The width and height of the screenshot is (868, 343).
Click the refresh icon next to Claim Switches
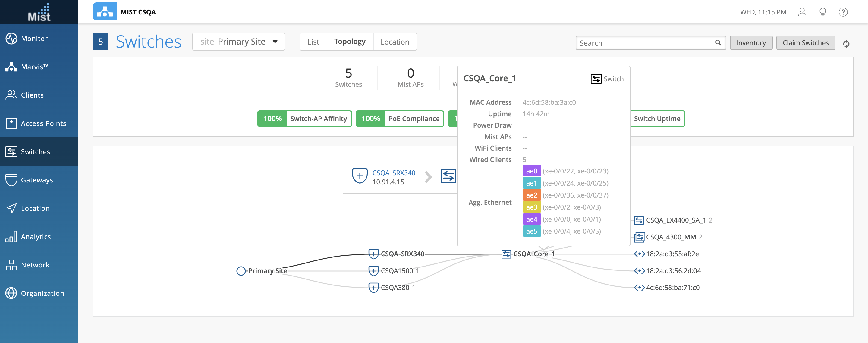pyautogui.click(x=846, y=44)
